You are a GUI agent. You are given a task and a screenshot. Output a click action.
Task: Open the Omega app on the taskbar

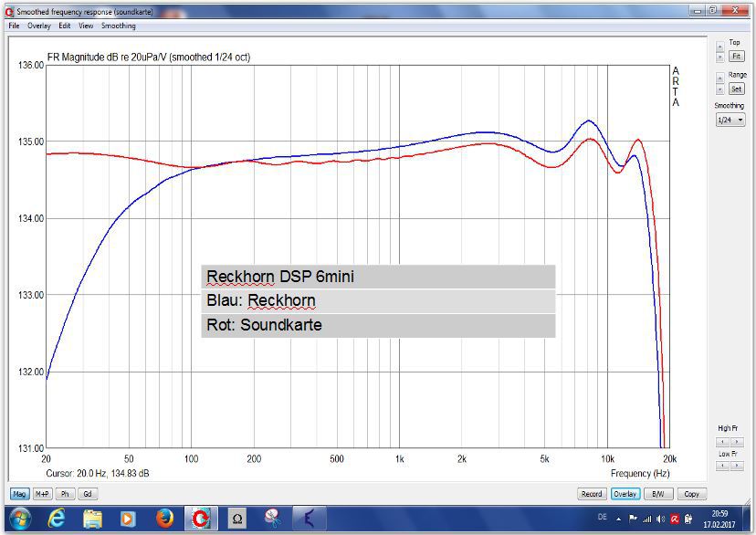click(x=236, y=519)
